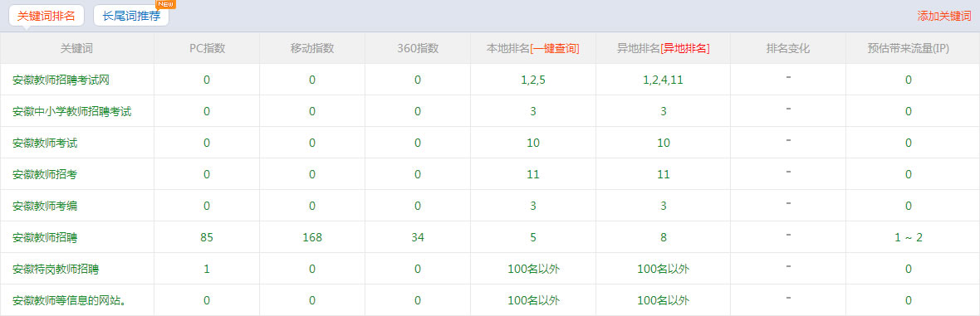Click remote rank 1,2,4,11 value
The image size is (980, 316).
point(663,80)
